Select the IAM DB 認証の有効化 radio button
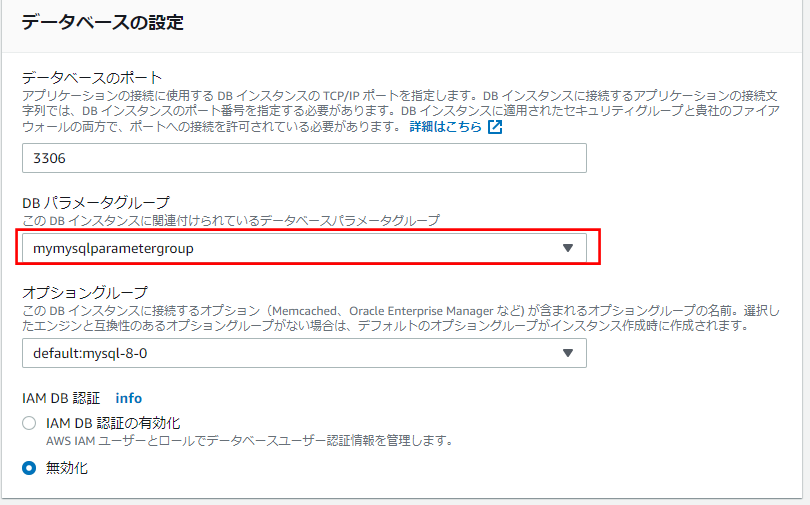This screenshot has height=505, width=810. (29, 423)
